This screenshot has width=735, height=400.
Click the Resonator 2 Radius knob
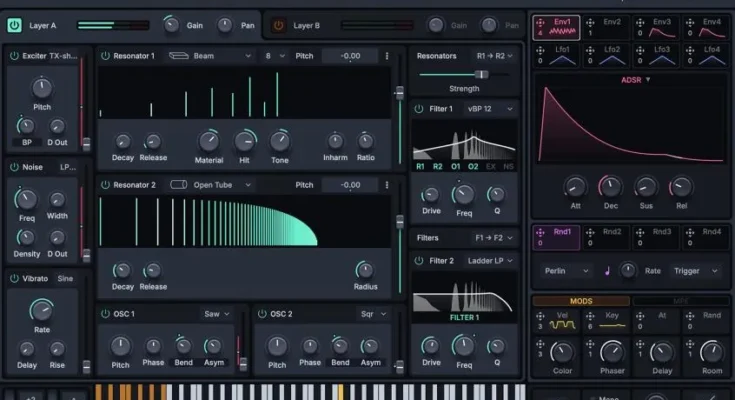click(365, 270)
